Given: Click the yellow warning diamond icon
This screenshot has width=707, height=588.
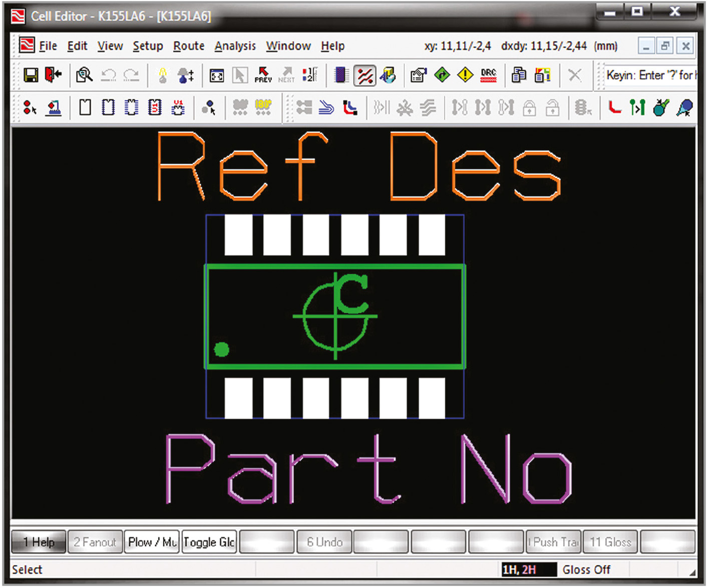Looking at the screenshot, I should tap(465, 76).
